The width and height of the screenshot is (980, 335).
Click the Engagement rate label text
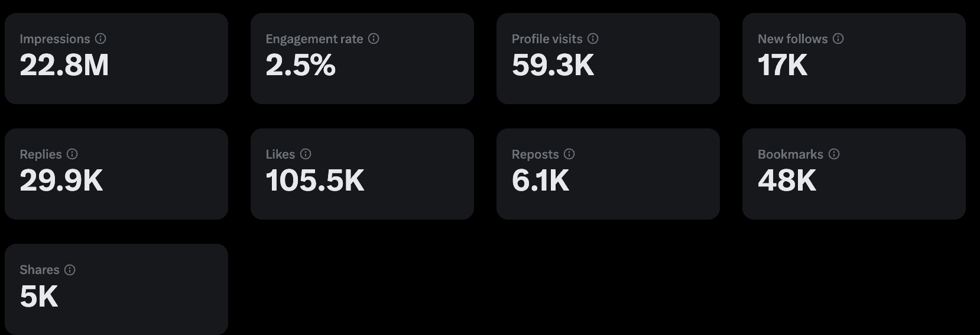314,39
